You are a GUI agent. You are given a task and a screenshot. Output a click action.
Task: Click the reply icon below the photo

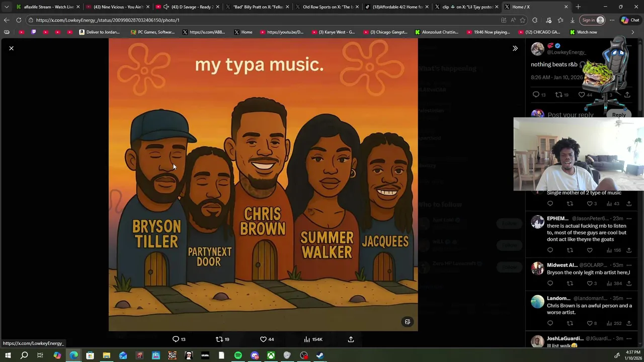(176, 339)
